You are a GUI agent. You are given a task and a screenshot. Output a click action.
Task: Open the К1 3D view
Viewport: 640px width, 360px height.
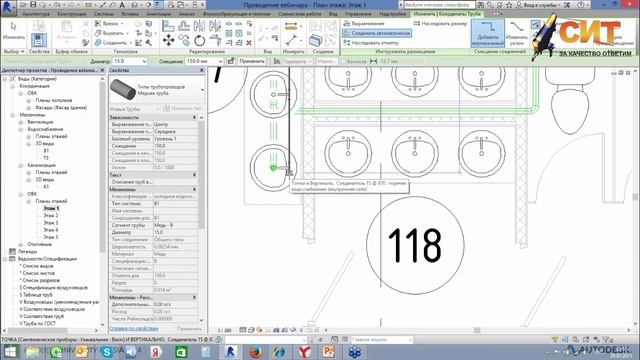46,187
